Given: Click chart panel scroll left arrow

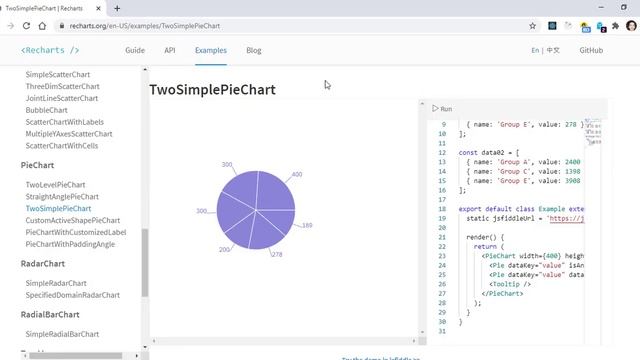Looking at the screenshot, I should click(x=154, y=340).
